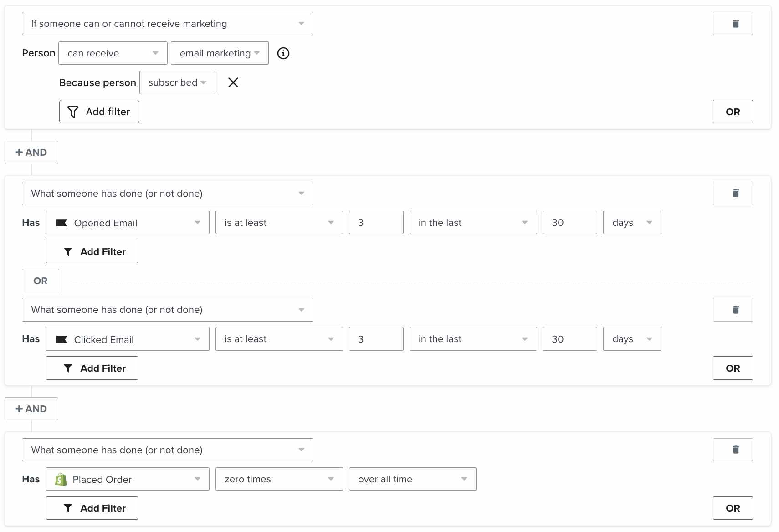Open the 'zero times' frequency dropdown

tap(279, 479)
